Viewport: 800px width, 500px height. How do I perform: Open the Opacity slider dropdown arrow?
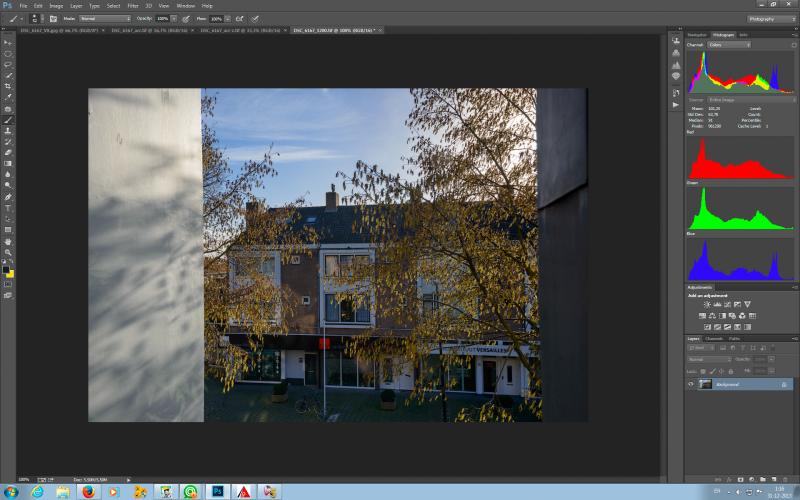point(173,19)
